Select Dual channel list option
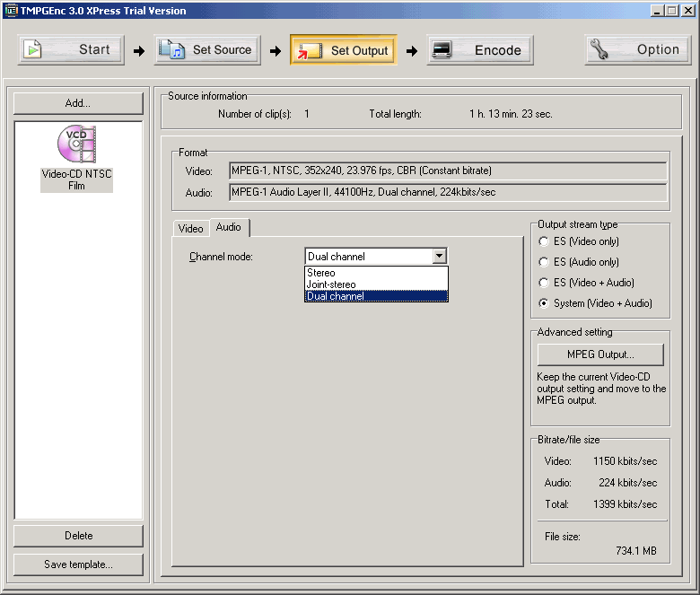This screenshot has height=595, width=700. (375, 296)
